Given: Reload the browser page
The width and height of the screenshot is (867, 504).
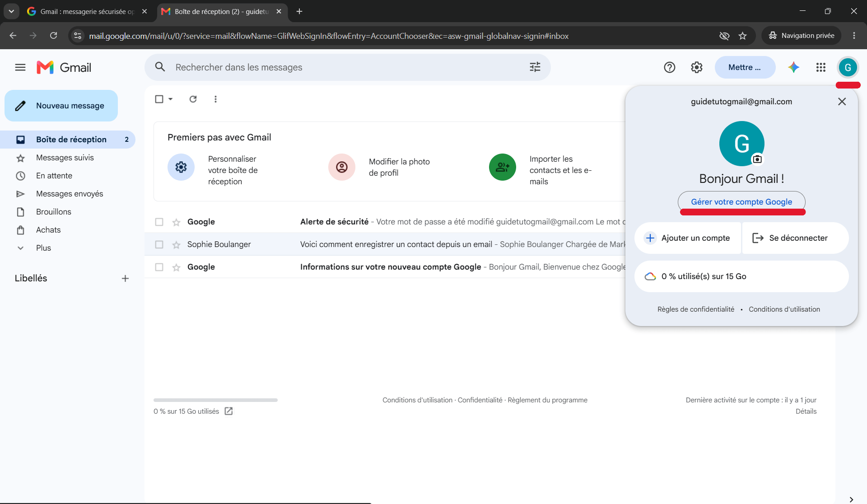Looking at the screenshot, I should 53,36.
